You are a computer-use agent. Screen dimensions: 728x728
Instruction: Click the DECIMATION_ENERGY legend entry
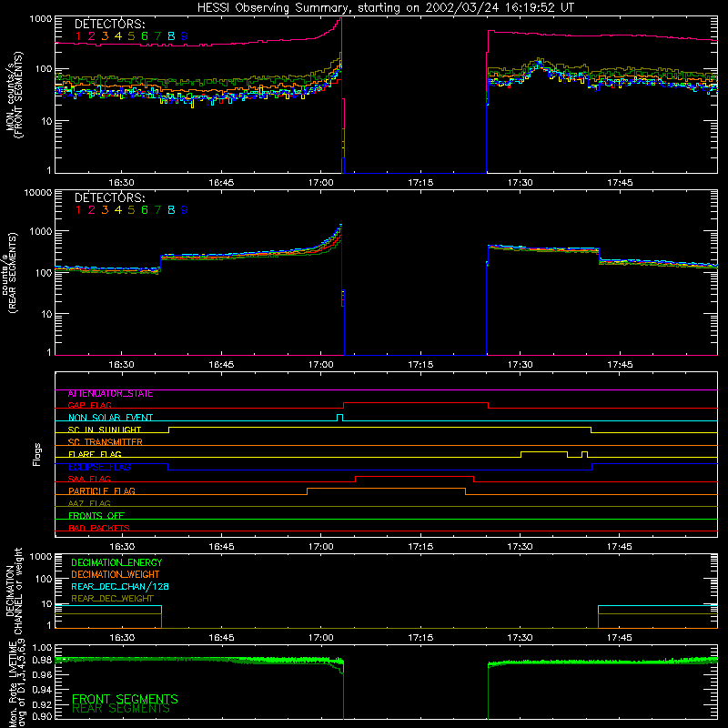pos(116,562)
